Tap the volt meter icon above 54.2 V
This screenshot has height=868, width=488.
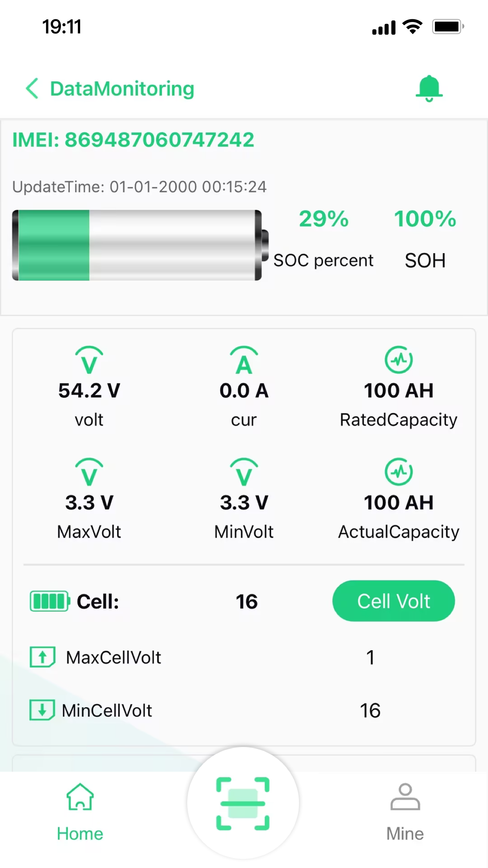[x=89, y=360]
